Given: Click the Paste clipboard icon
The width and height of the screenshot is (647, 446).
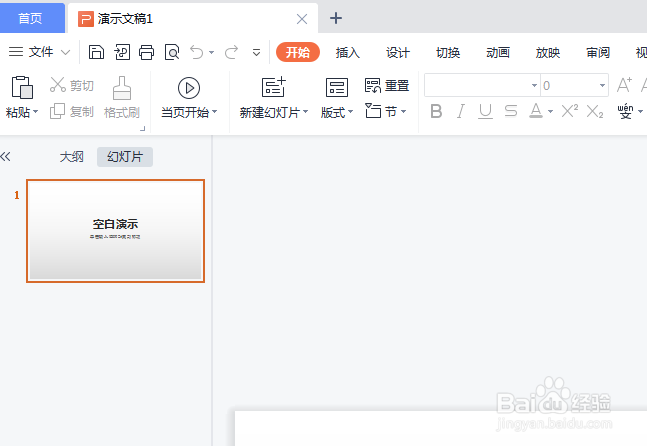Looking at the screenshot, I should [22, 87].
